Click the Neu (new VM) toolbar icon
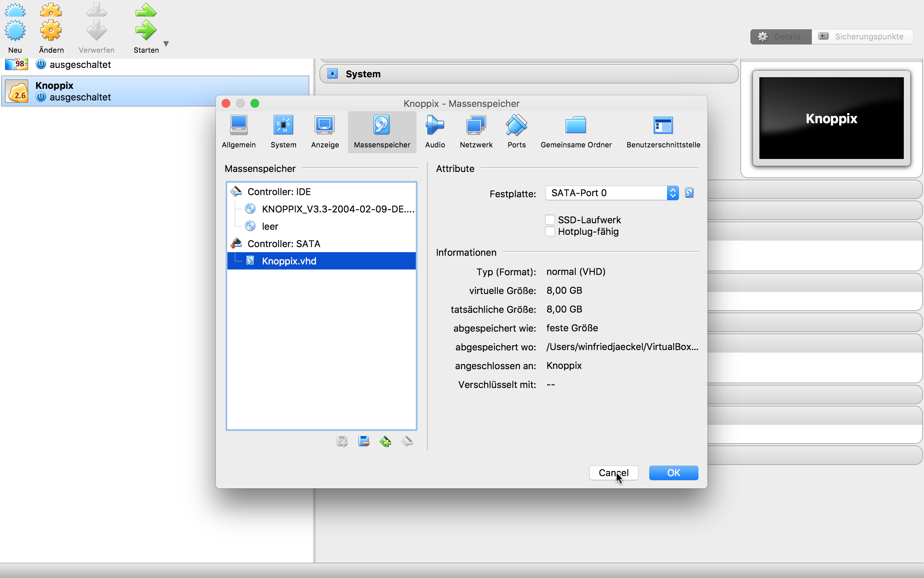Screen dimensions: 924x578 tap(15, 31)
